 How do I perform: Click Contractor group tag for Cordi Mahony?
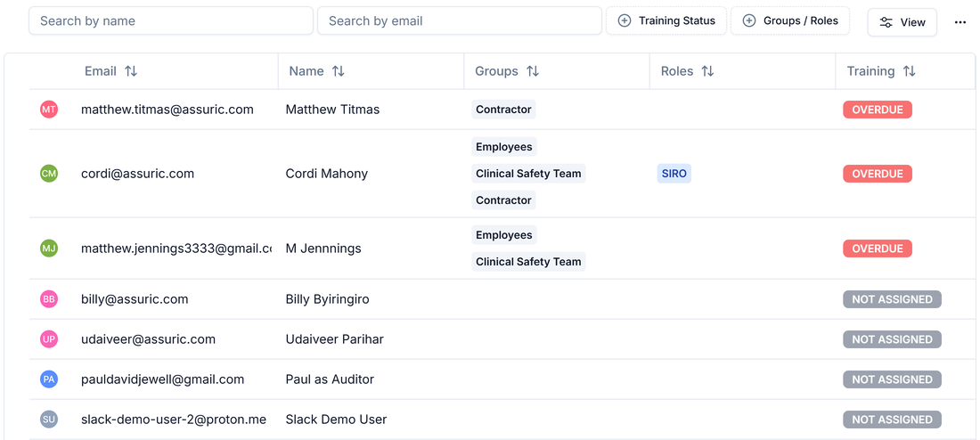pos(503,200)
